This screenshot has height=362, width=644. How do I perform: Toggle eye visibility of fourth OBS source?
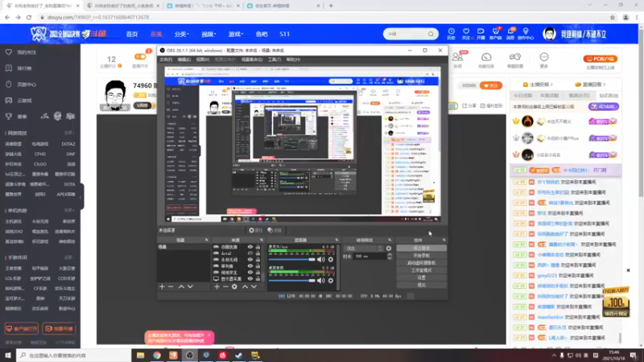coord(250,266)
